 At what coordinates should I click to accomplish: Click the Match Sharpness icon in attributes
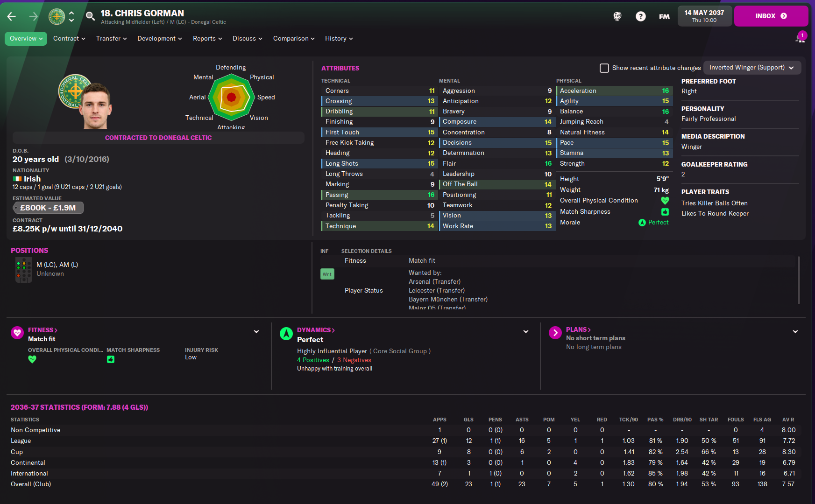(665, 212)
